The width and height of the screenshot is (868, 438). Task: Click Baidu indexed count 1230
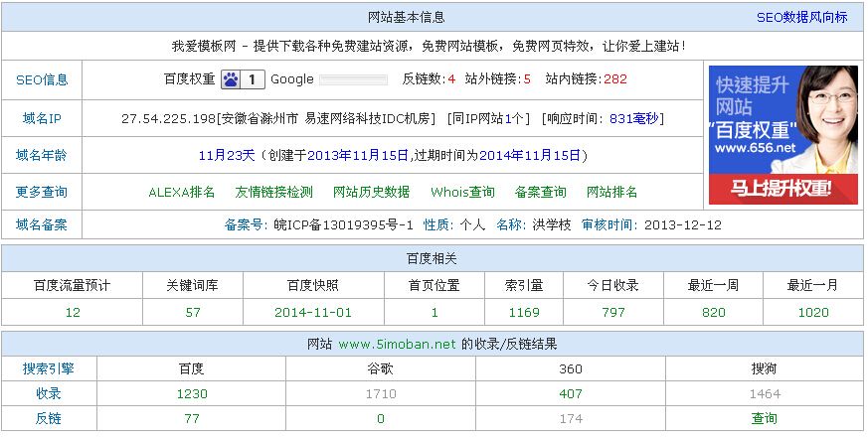(192, 393)
